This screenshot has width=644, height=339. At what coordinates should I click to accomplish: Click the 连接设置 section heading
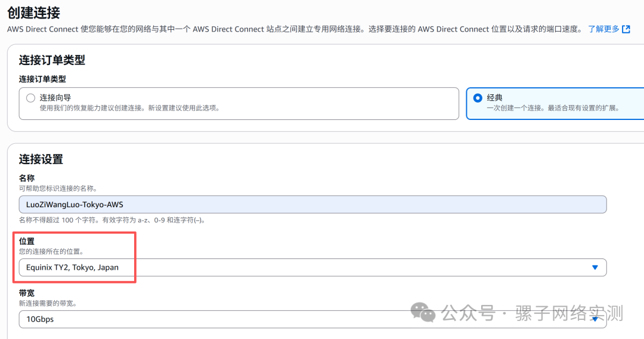(41, 159)
